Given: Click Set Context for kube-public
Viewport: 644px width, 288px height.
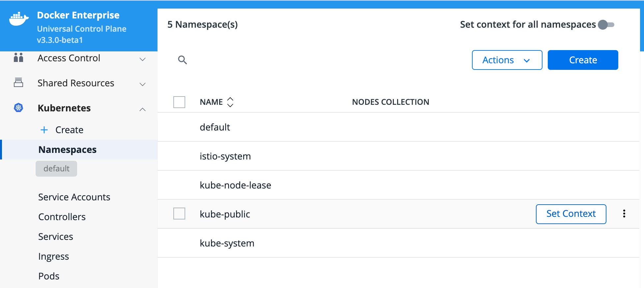Looking at the screenshot, I should point(571,214).
